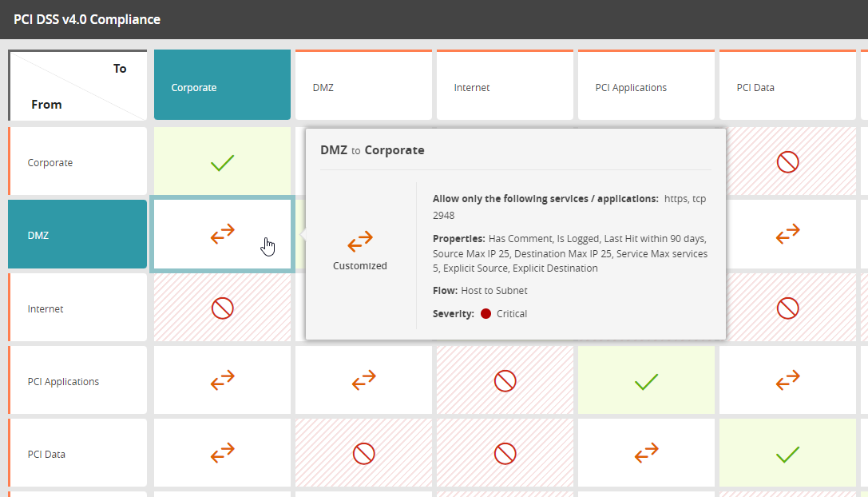Click the PCI Data column header
Viewport: 868px width, 497px height.
(x=787, y=87)
